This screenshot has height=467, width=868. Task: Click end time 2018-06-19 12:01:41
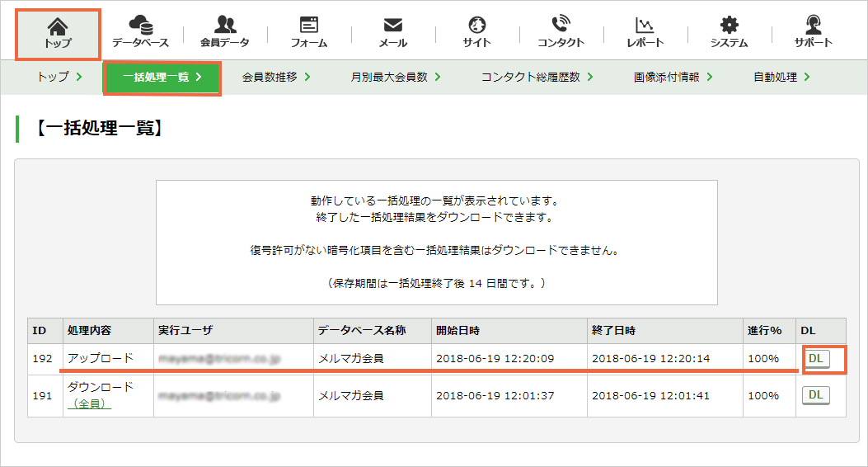point(651,395)
